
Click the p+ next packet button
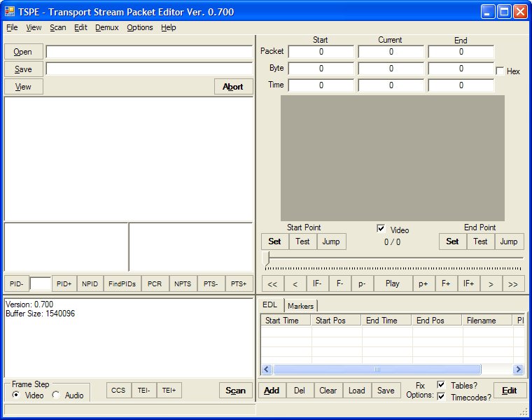pos(423,283)
